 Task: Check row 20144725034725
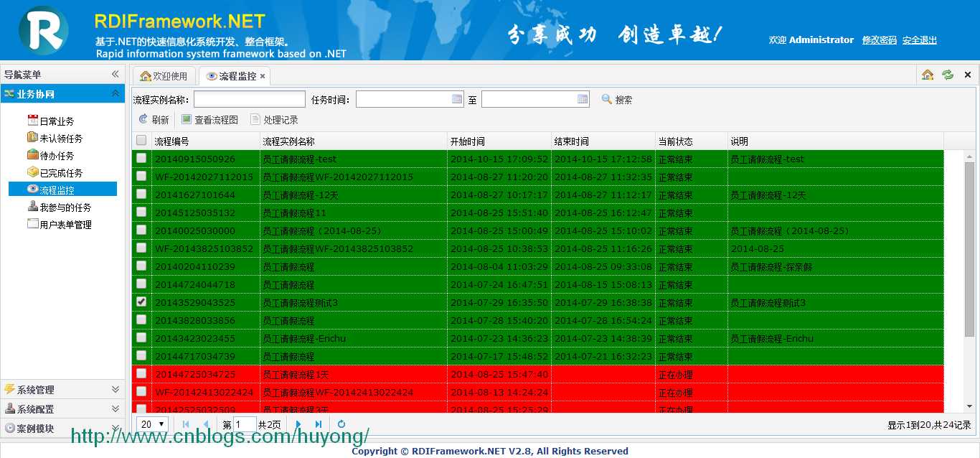click(x=141, y=373)
